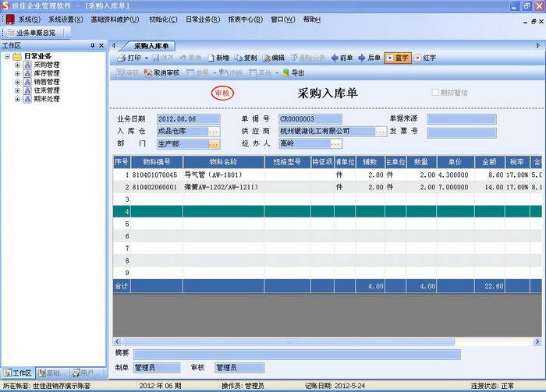Go to next record with 后单 arrow
Image resolution: width=546 pixels, height=392 pixels.
tap(362, 58)
